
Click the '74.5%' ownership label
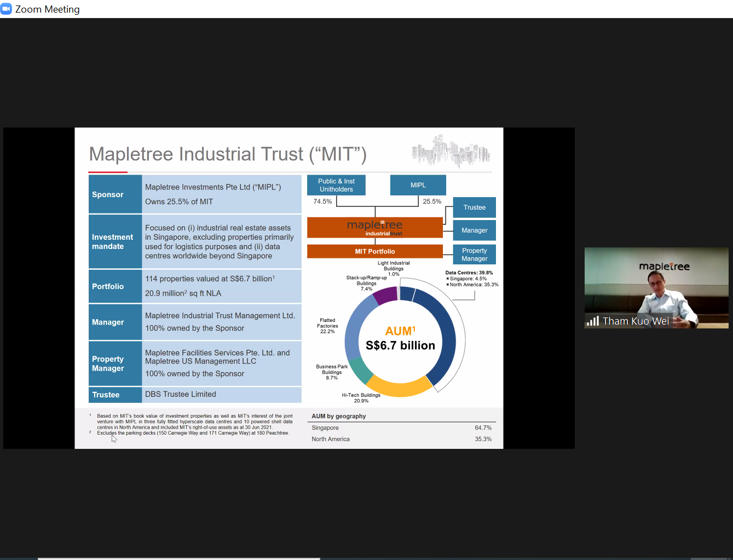[322, 201]
